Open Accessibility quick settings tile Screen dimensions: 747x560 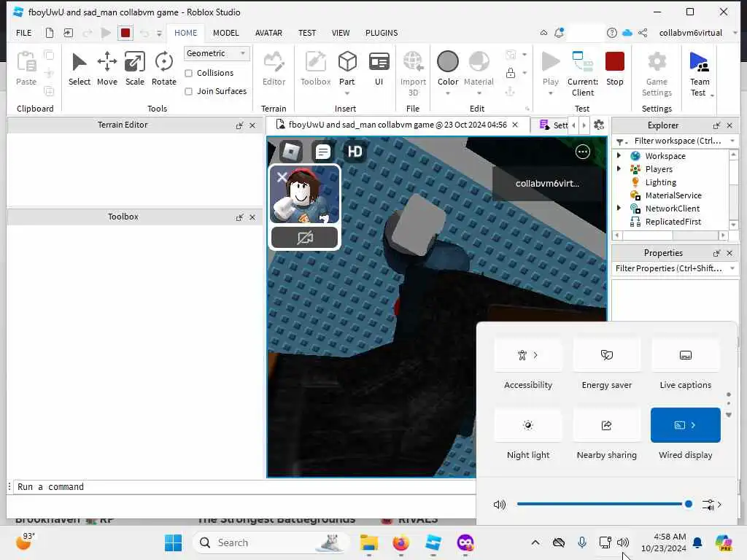pos(528,355)
